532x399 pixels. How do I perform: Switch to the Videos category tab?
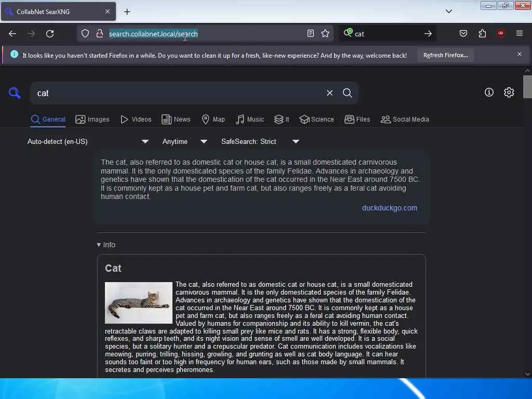point(136,119)
